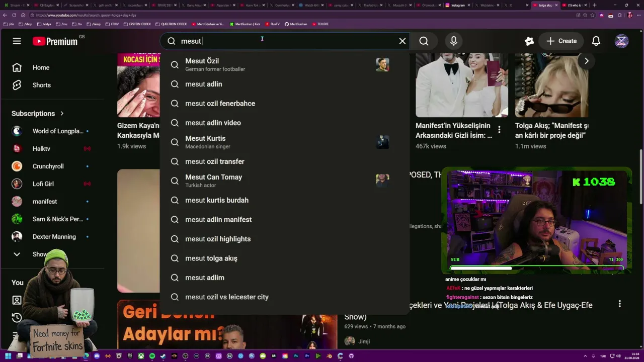Viewport: 644px width, 362px height.
Task: Open the You section
Action: pos(18,283)
